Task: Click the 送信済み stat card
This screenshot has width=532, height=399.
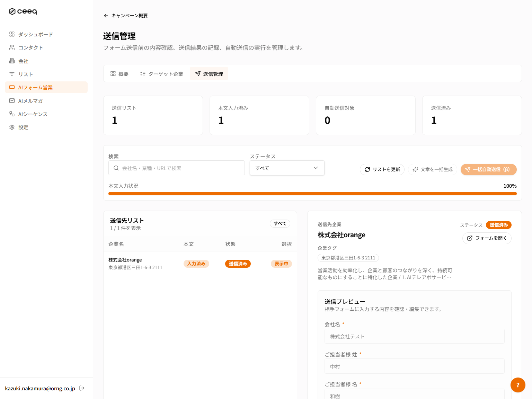Action: [x=472, y=115]
